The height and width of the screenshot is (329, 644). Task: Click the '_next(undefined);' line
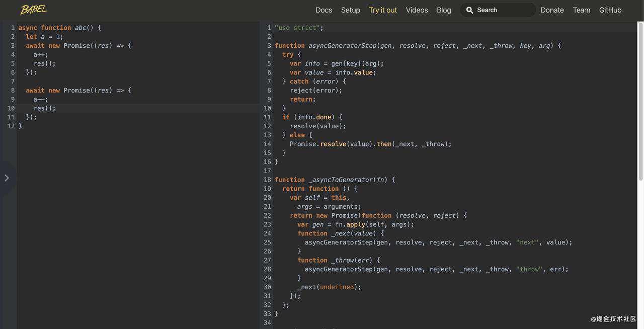pyautogui.click(x=329, y=287)
